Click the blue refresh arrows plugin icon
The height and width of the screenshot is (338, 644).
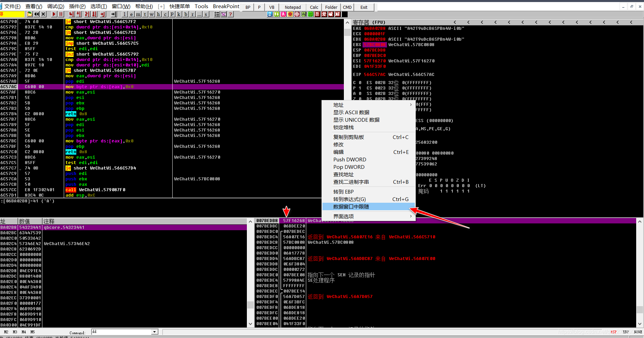click(270, 14)
